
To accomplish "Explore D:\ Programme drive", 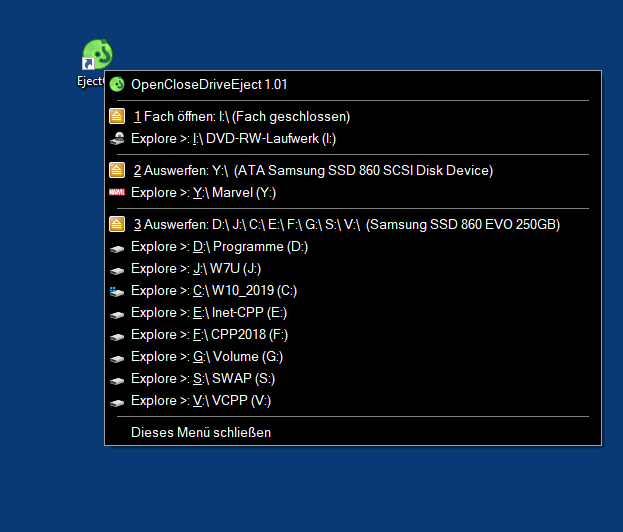I will [353, 247].
